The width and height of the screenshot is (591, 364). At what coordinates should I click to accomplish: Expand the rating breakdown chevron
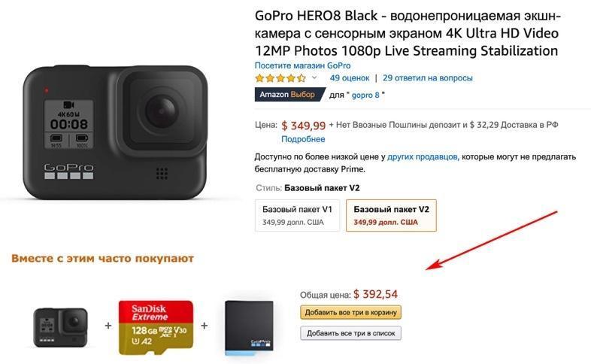[314, 78]
